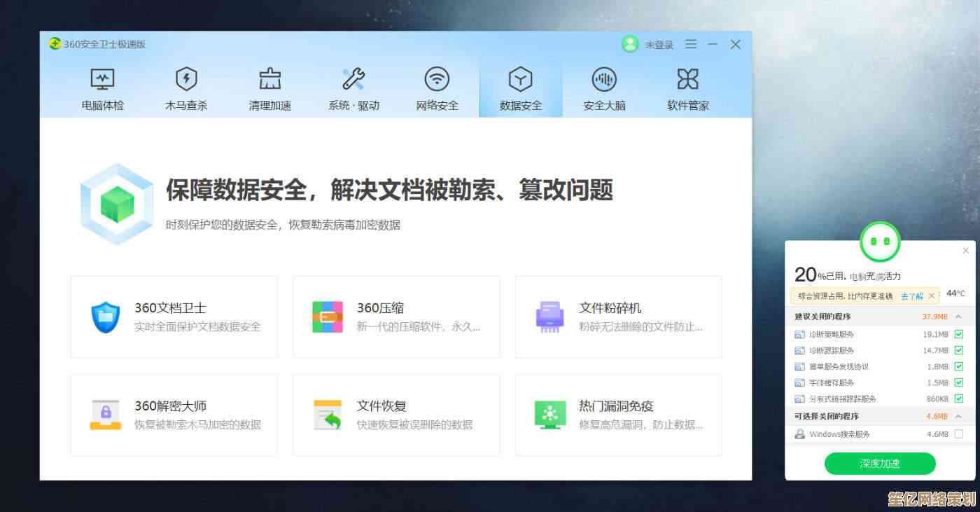Select the 木马查杀 trojan scan shield icon
This screenshot has width=980, height=512.
click(x=185, y=79)
